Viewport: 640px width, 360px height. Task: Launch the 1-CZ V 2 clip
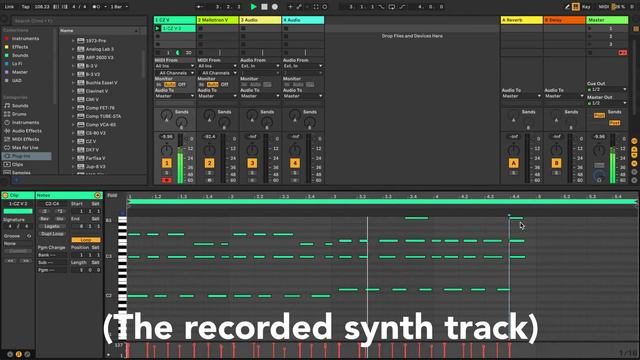(x=158, y=28)
